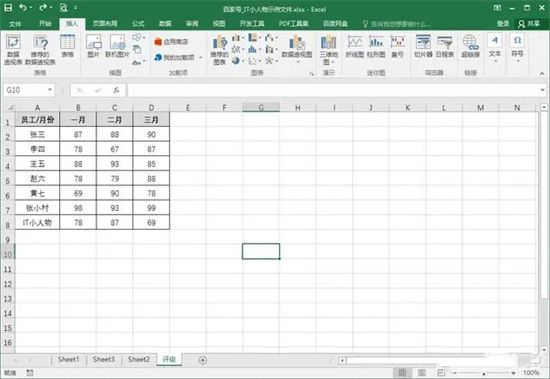550x379 pixels.
Task: Insert a Table (表格)
Action: tap(67, 46)
